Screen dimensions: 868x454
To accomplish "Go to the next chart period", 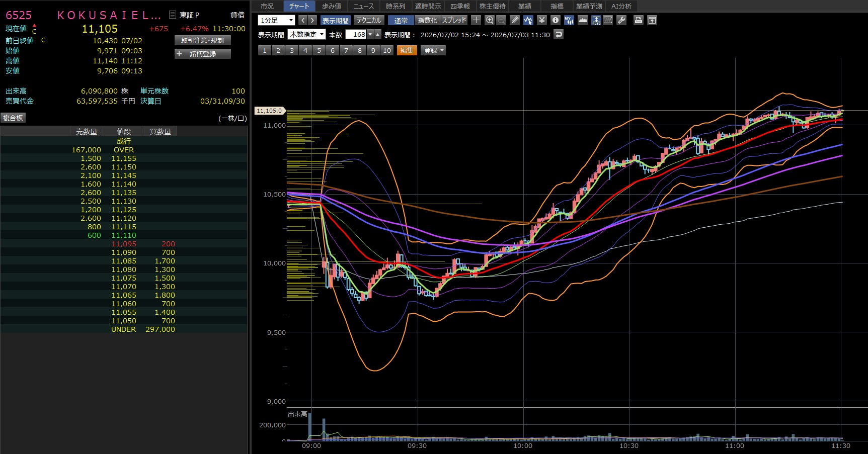I will pos(312,20).
